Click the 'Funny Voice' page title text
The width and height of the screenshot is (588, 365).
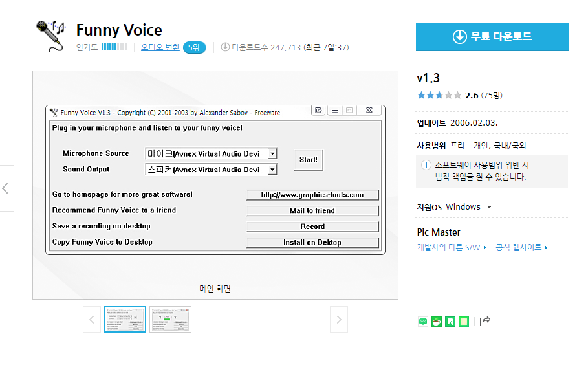click(x=119, y=30)
